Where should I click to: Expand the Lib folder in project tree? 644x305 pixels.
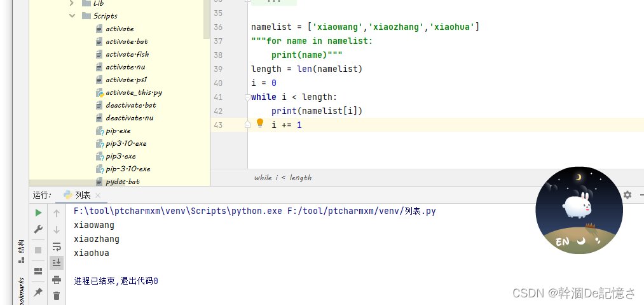click(x=72, y=3)
